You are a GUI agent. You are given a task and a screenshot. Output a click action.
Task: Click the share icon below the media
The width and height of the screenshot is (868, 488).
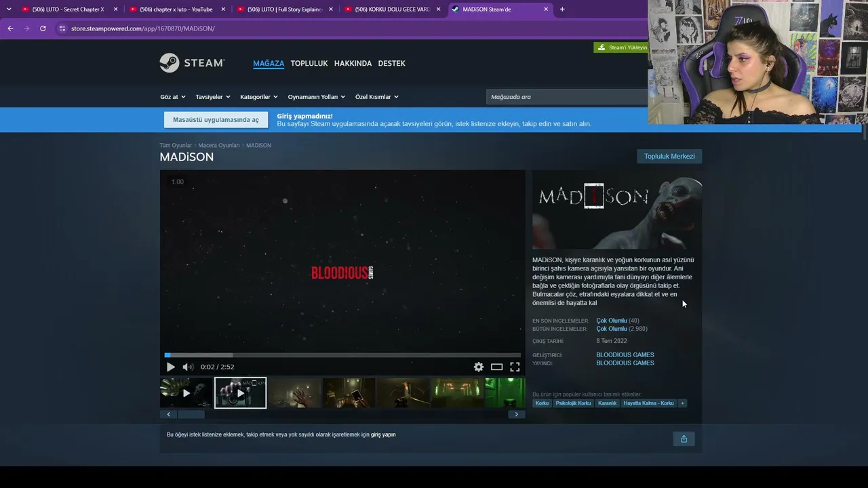click(684, 439)
